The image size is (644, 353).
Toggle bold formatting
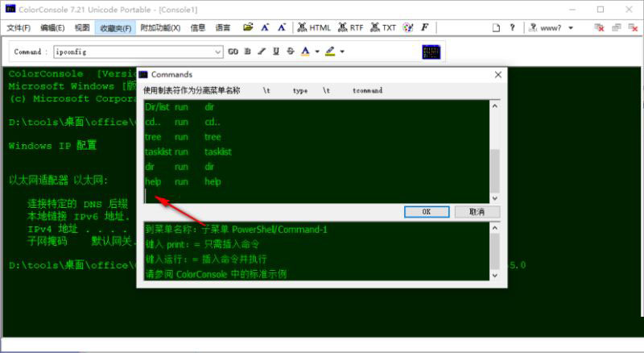248,52
